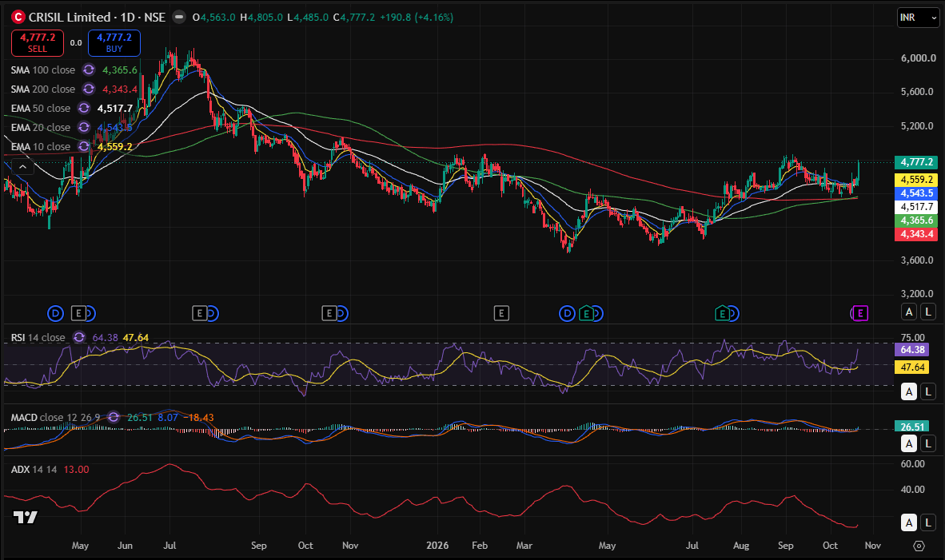Click the grey earnings marker above May 2025
The height and width of the screenshot is (560, 945).
pyautogui.click(x=79, y=313)
